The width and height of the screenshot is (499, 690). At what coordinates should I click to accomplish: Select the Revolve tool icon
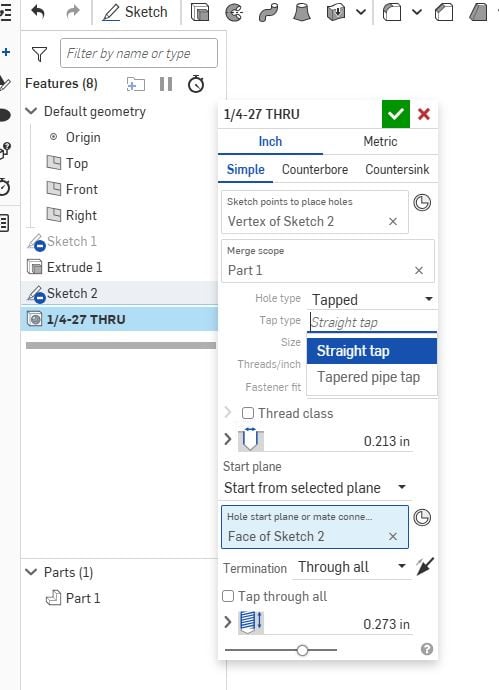(234, 12)
